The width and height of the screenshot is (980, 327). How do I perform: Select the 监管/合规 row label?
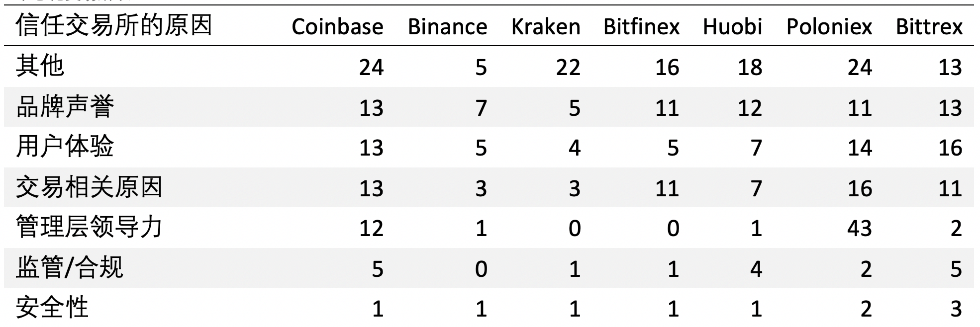pyautogui.click(x=69, y=267)
